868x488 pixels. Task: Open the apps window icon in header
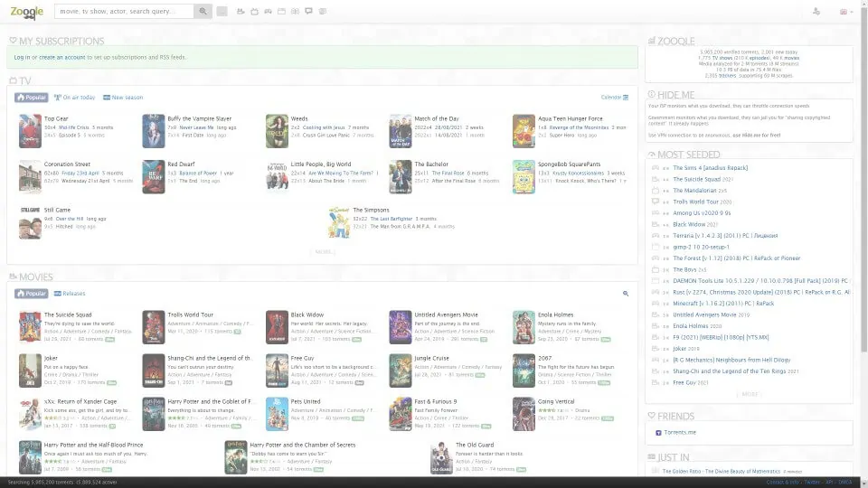pos(281,11)
